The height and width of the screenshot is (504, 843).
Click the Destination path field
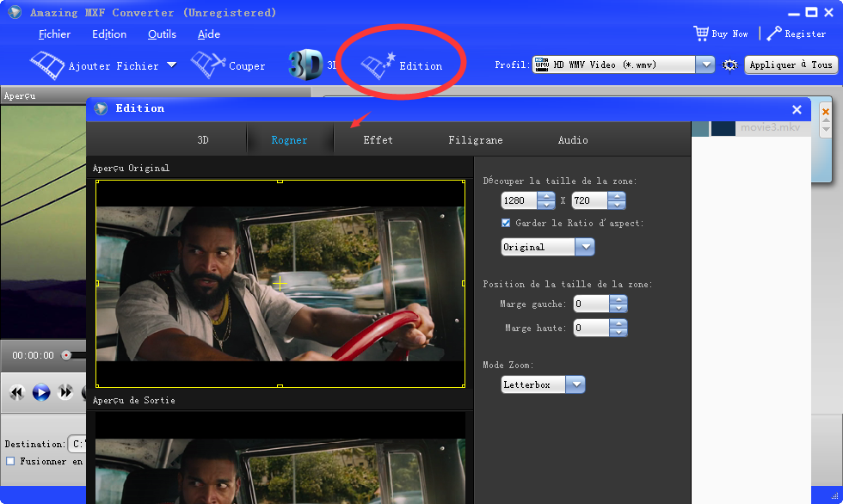coord(77,444)
